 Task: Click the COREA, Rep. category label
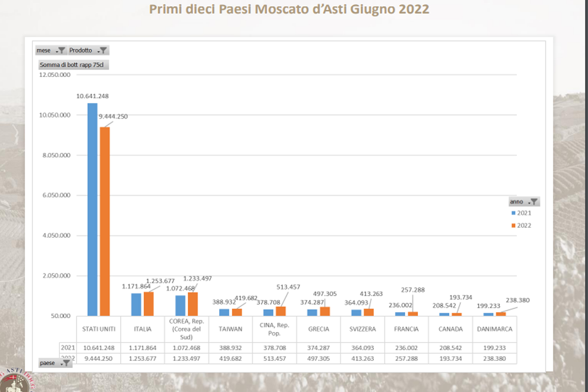(x=186, y=329)
